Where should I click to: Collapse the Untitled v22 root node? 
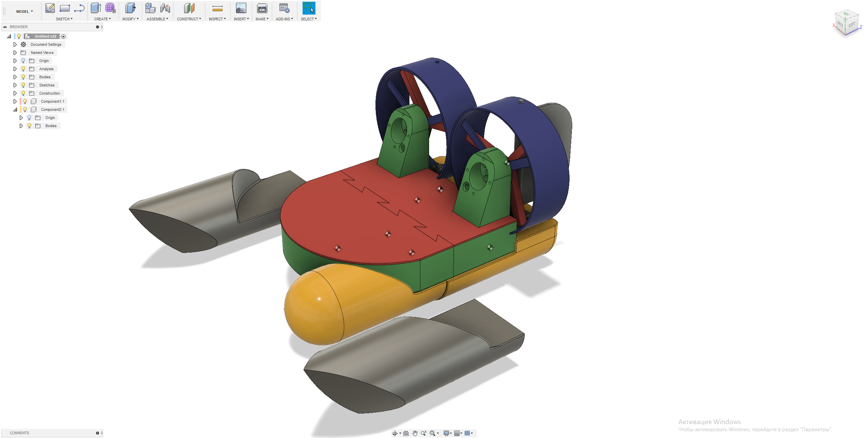9,36
